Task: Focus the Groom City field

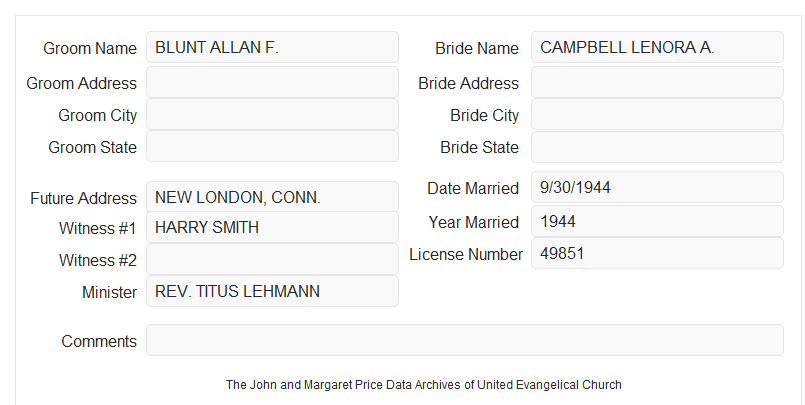Action: pos(272,114)
